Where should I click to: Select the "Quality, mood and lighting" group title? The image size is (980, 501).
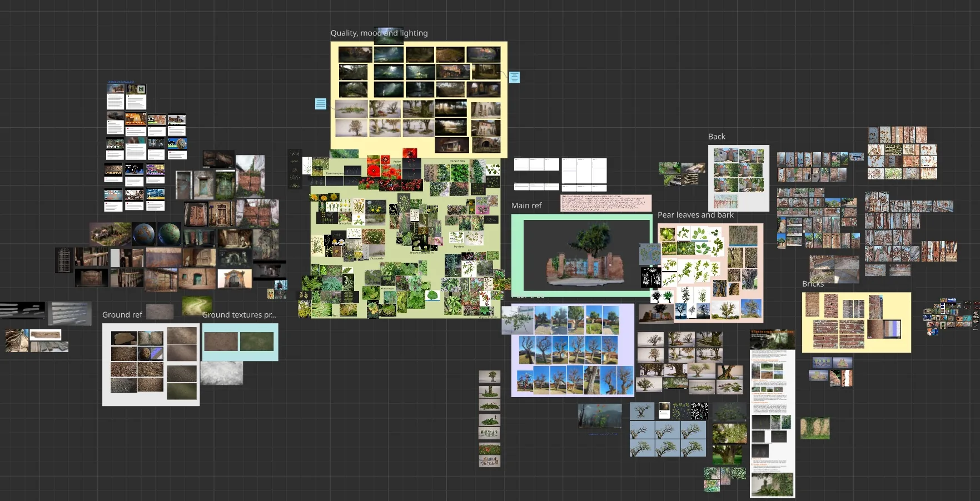379,33
